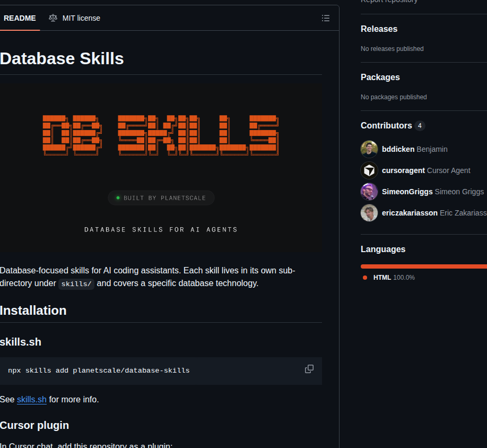Switch to the MIT license tab

pos(75,18)
